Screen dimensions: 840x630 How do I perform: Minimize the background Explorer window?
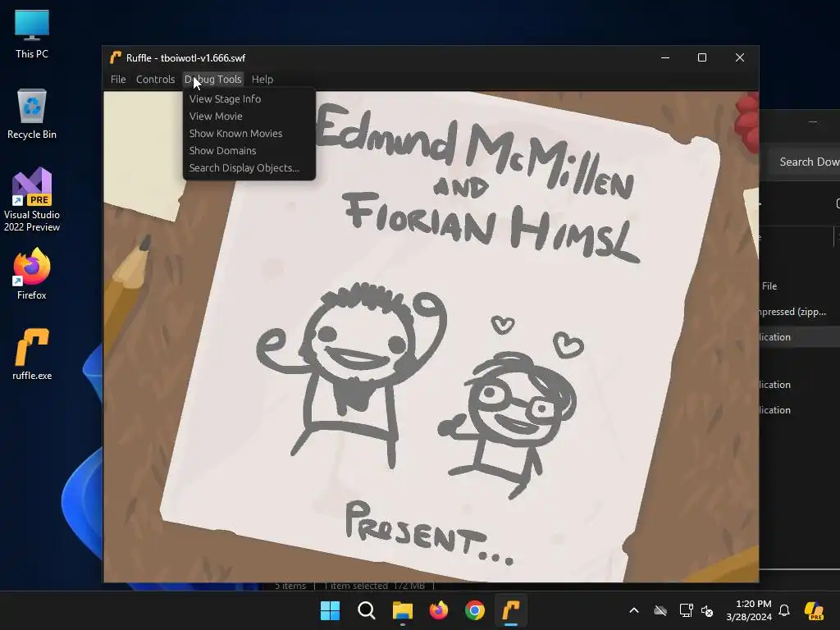(x=813, y=122)
